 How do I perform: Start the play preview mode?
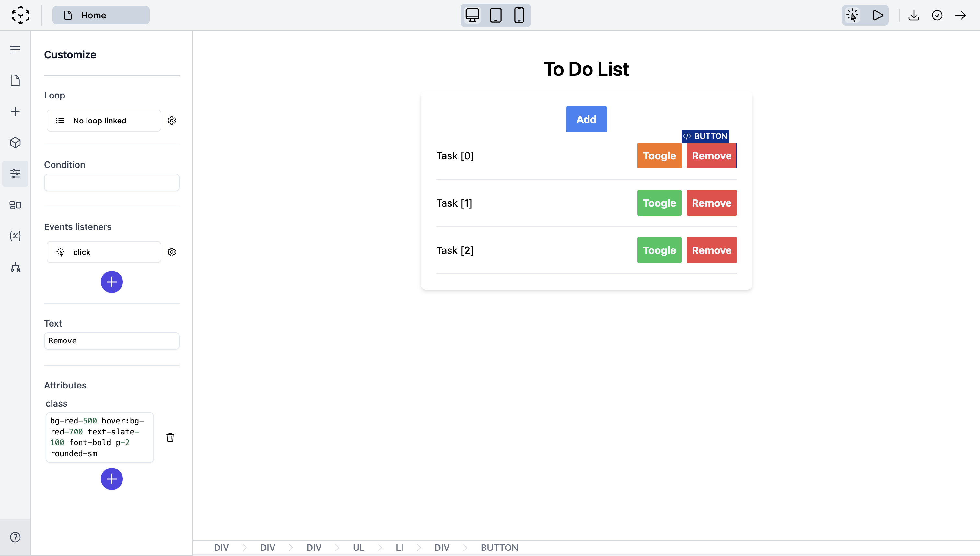[877, 15]
